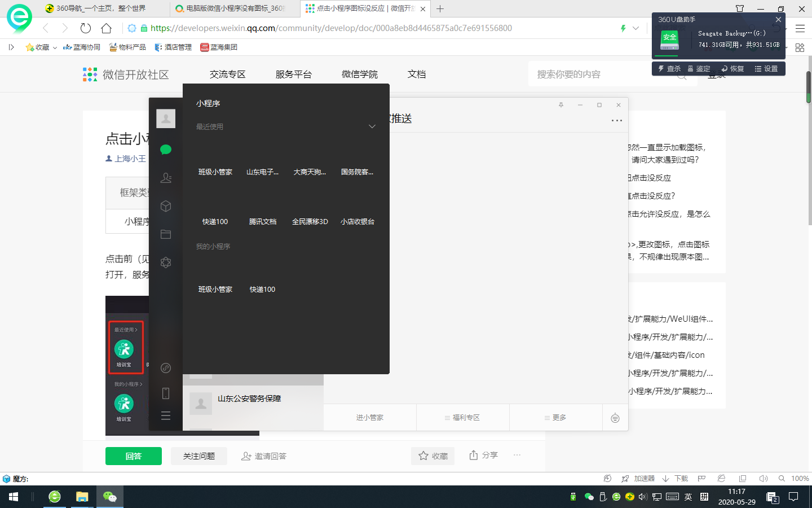Click 邀请回答 link

click(x=264, y=456)
